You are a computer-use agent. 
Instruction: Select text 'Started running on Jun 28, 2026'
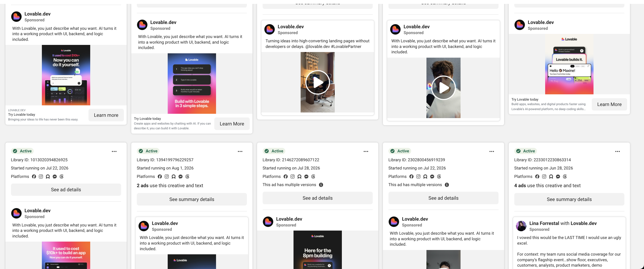tap(543, 168)
